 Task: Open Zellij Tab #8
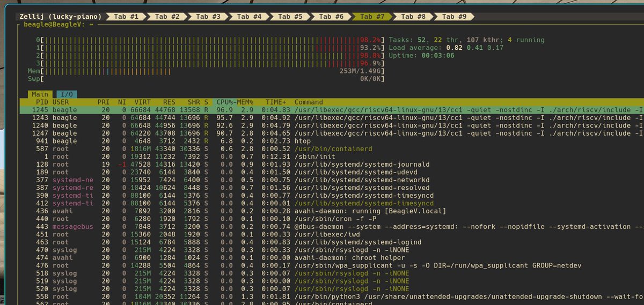(x=414, y=17)
